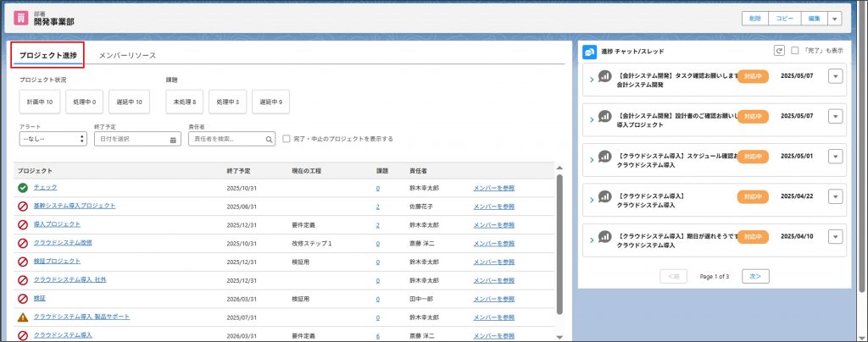Screen dimensions: 868x342
Task: Expand the 2025/05/01 スケジュール確認 thread
Action: [x=592, y=159]
